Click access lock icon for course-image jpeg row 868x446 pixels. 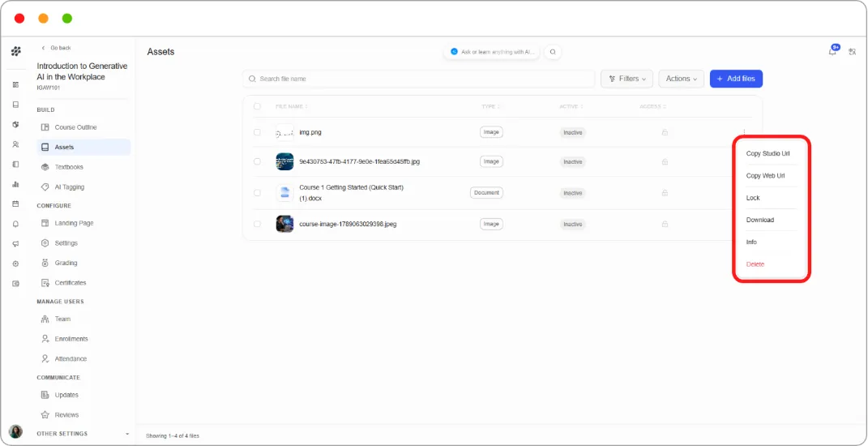tap(665, 225)
